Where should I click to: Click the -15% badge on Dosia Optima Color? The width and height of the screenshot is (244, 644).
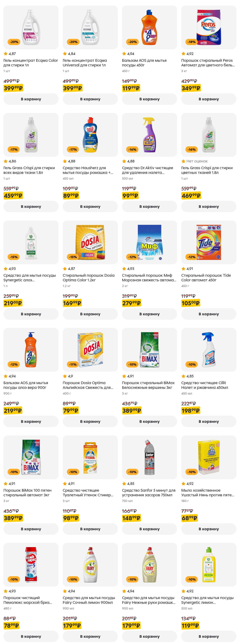point(73,257)
